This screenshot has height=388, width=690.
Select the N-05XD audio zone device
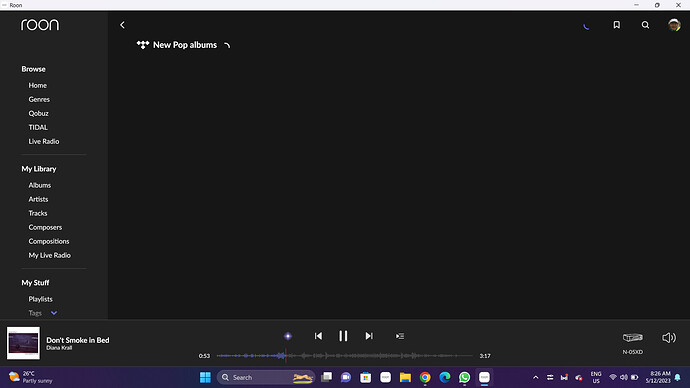pyautogui.click(x=633, y=343)
